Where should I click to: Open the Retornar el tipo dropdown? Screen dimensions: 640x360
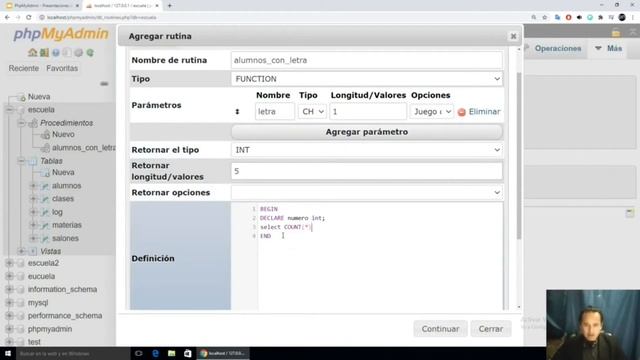click(367, 150)
